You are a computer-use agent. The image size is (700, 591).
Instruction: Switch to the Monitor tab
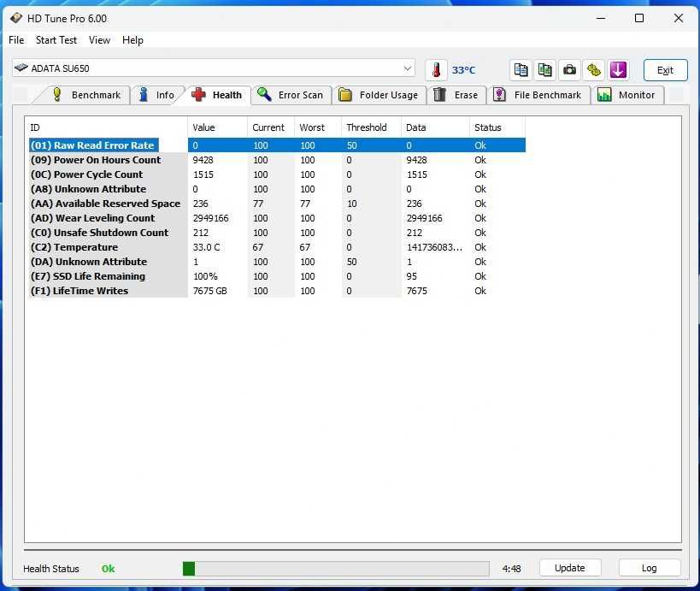click(626, 95)
